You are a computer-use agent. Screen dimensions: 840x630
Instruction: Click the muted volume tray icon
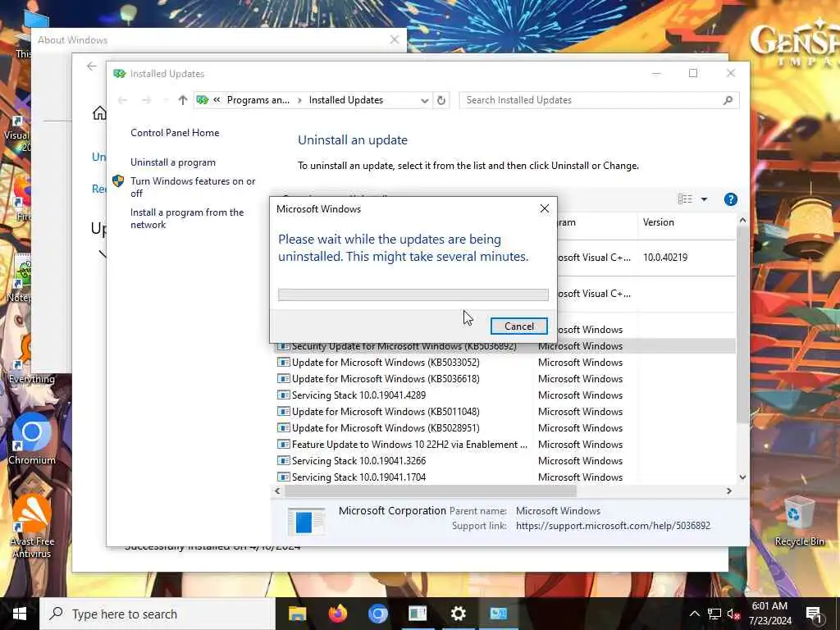(x=733, y=614)
